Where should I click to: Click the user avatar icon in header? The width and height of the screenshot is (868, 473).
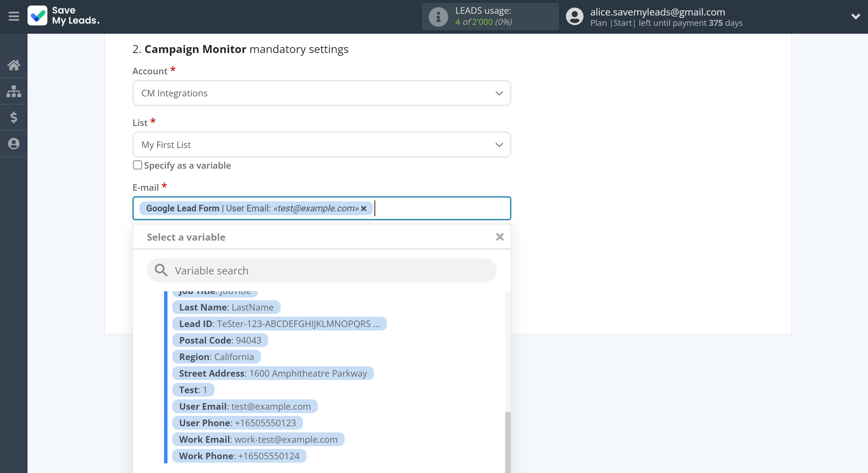coord(575,17)
